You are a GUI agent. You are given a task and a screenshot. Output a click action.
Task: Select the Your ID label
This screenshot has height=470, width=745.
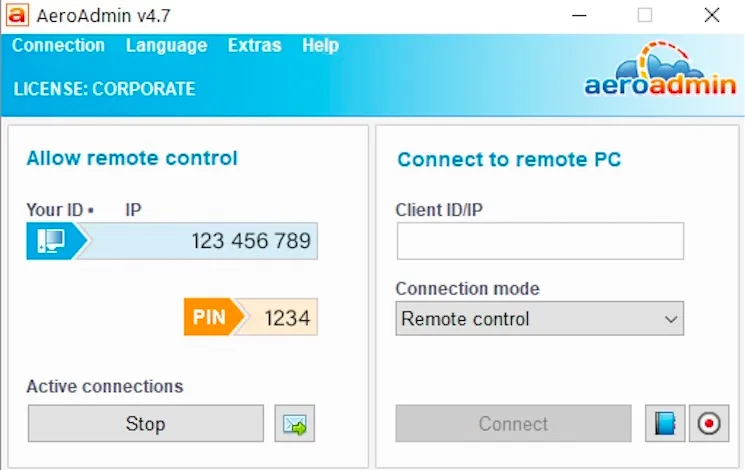[55, 210]
